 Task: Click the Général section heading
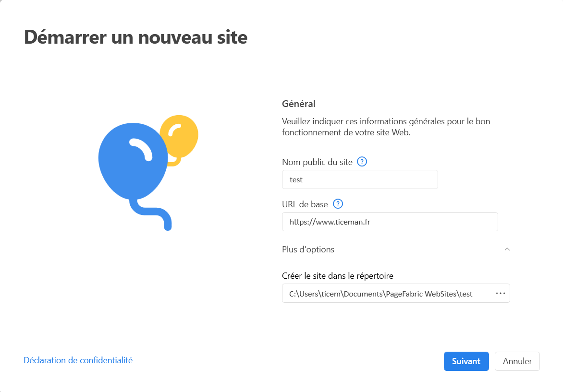(x=299, y=104)
